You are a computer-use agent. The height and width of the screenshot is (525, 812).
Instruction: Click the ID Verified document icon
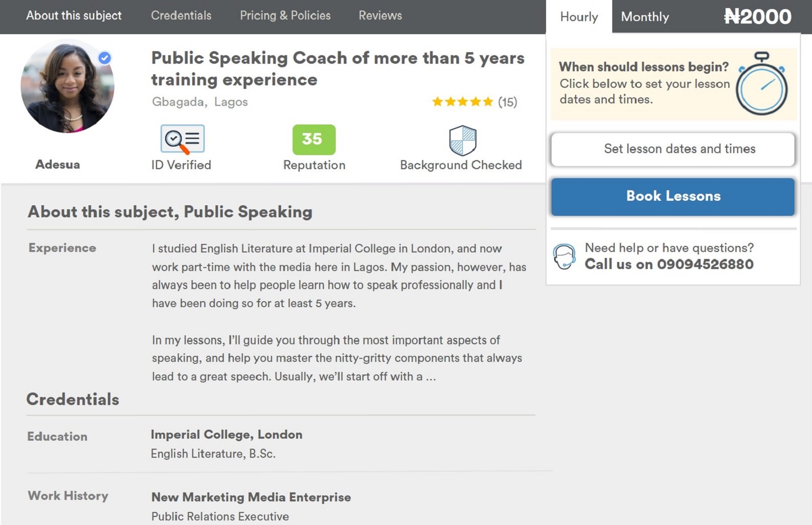(182, 139)
